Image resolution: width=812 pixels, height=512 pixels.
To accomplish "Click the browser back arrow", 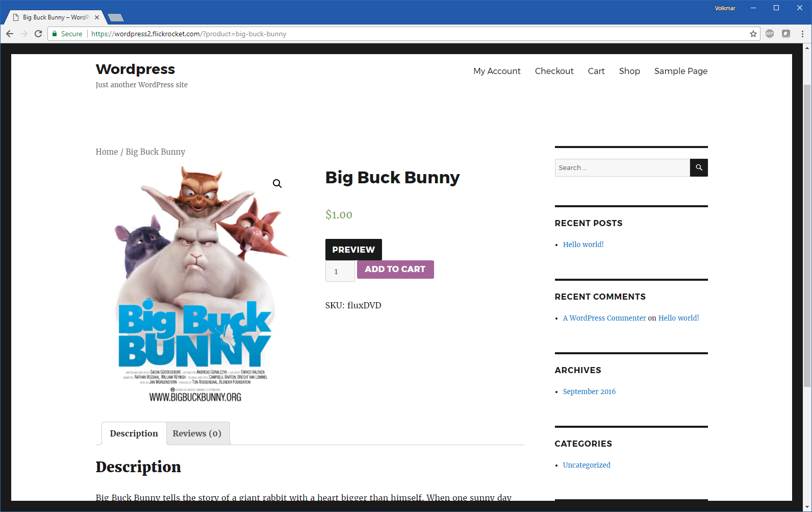I will (x=10, y=34).
